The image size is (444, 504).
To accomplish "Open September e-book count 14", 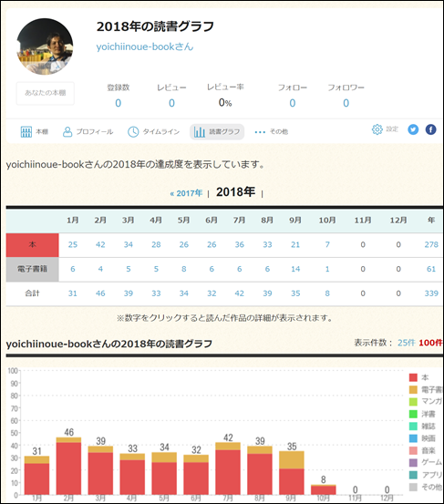I will pos(295,269).
